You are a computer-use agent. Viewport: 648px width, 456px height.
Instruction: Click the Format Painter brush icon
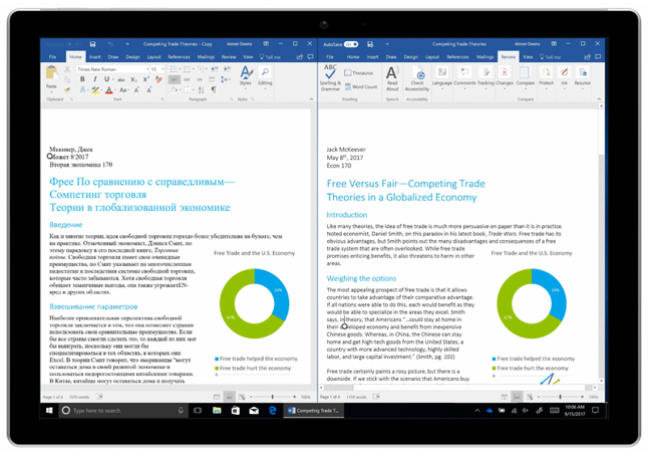[x=67, y=89]
